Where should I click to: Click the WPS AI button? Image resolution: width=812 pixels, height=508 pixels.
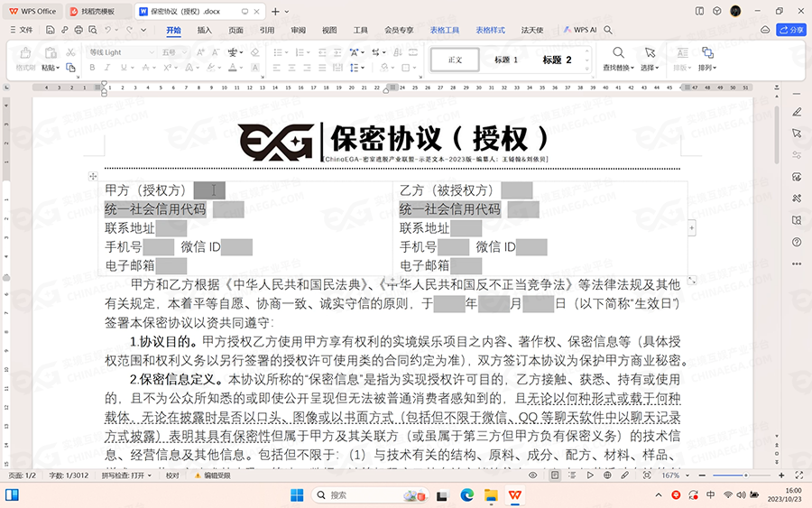click(580, 30)
